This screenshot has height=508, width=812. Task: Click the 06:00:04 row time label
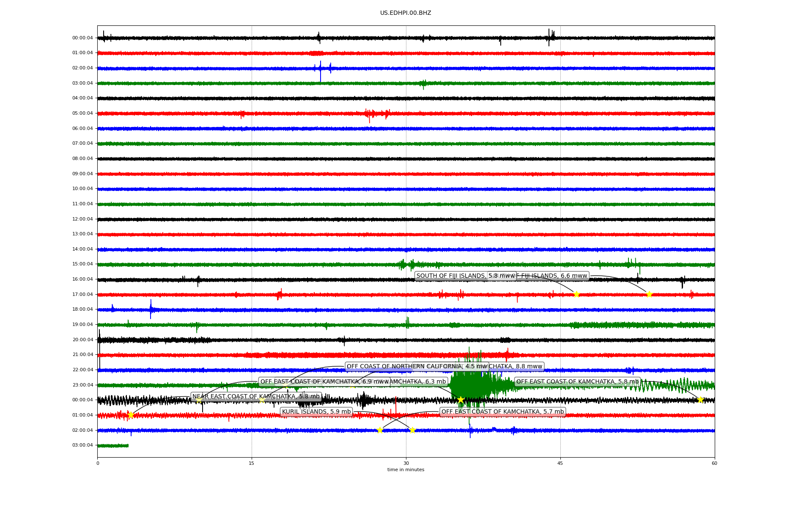click(82, 129)
